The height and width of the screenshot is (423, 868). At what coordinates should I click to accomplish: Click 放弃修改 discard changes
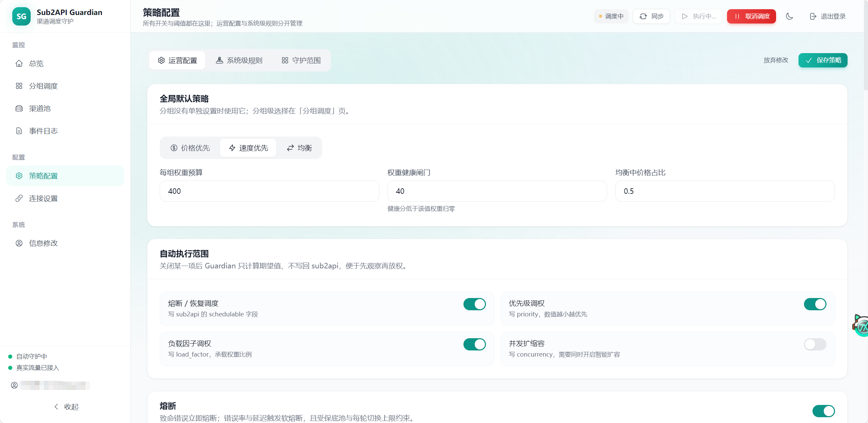[776, 60]
